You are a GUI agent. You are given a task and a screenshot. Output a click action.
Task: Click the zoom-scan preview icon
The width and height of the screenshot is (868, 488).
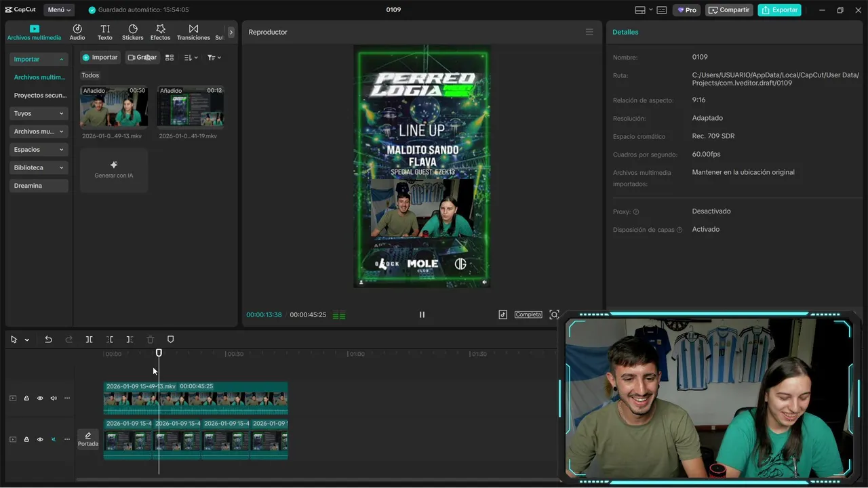click(x=554, y=314)
